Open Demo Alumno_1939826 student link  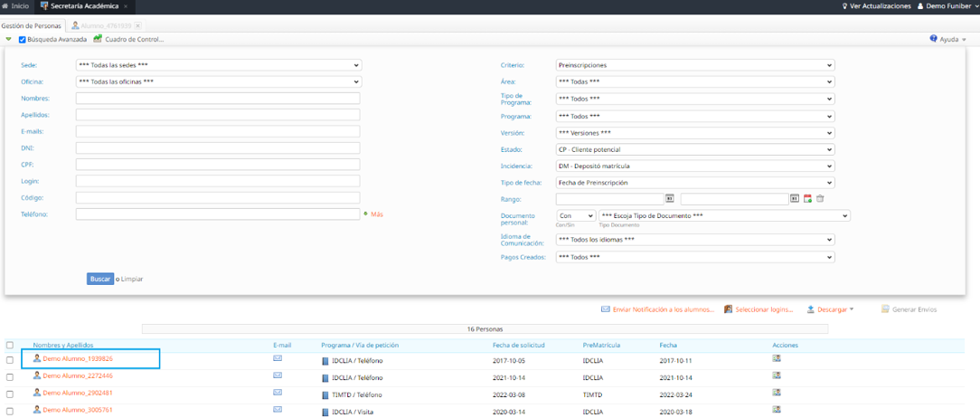78,359
